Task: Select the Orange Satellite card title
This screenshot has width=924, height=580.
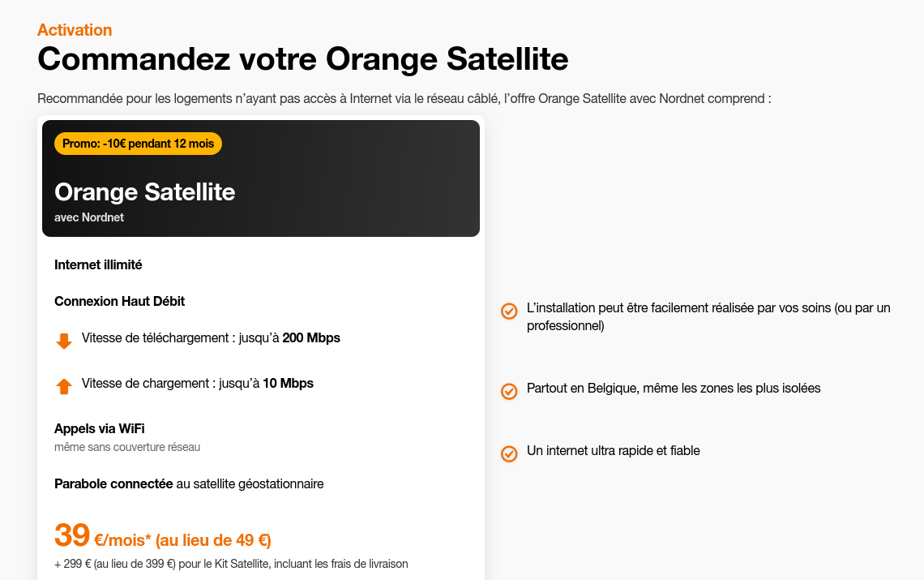Action: pyautogui.click(x=144, y=192)
